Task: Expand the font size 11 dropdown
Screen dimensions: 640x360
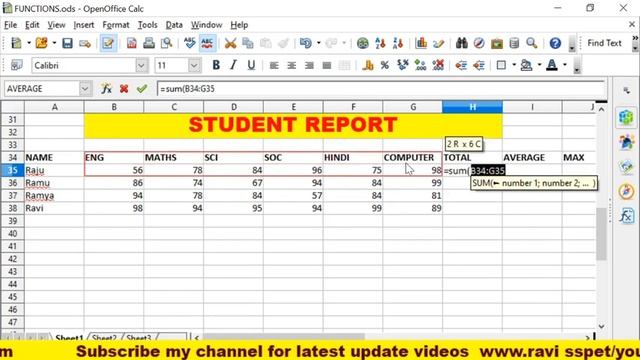Action: (194, 65)
